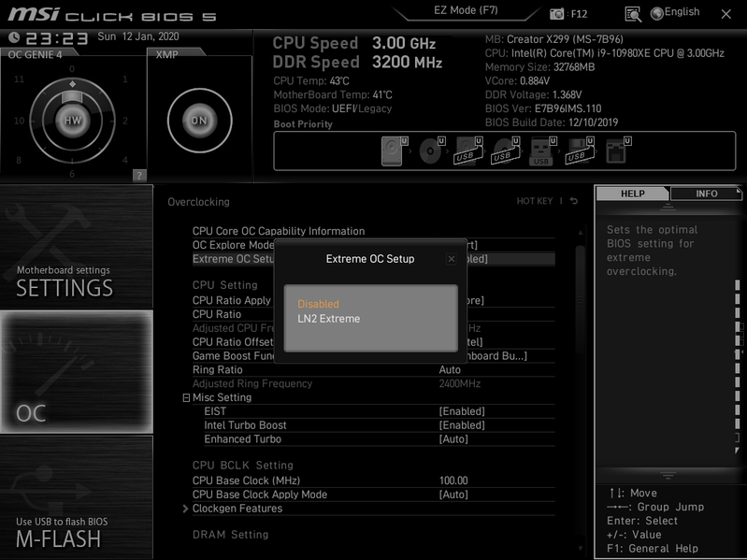Edit CPU Base Clock 100.00 value

tap(453, 481)
